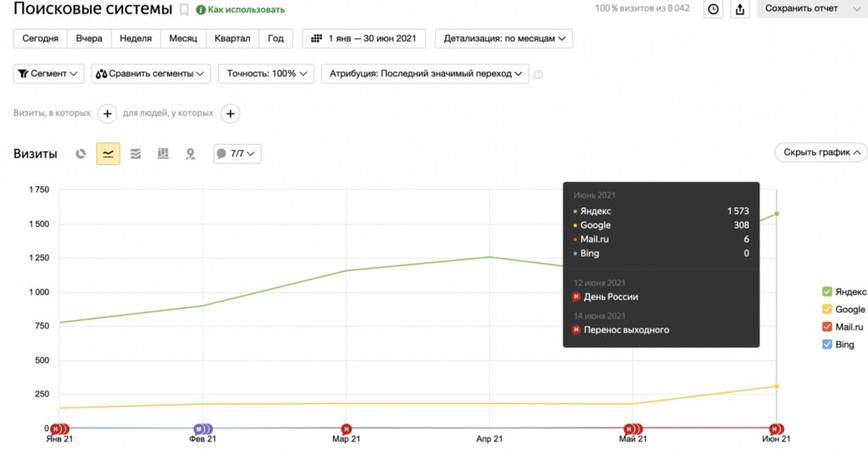Toggle the Mail.ru legend checkbox
This screenshot has height=453, width=868.
[x=827, y=327]
